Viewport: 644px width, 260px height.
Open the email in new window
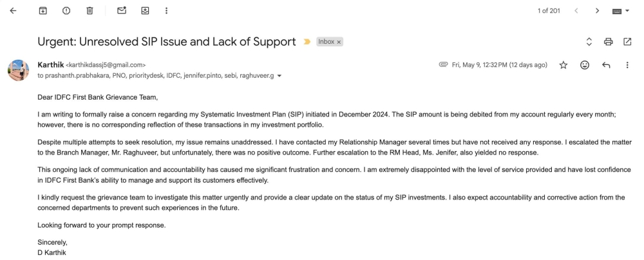pyautogui.click(x=627, y=42)
